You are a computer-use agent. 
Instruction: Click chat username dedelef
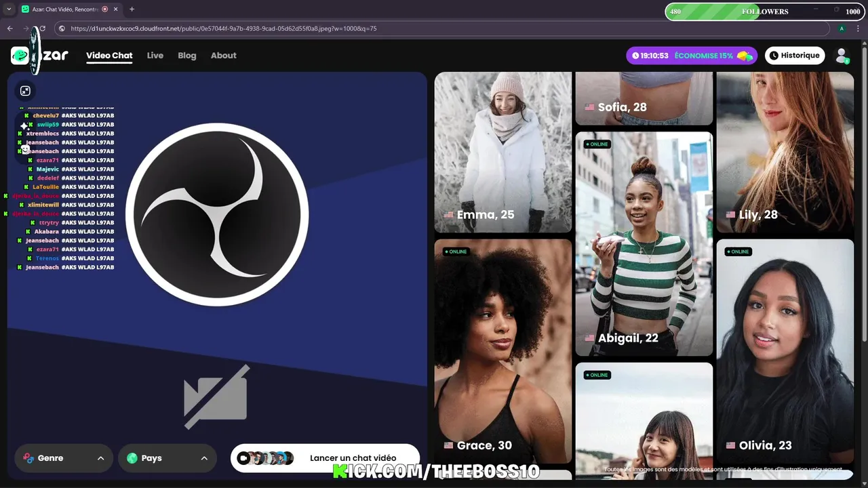(x=48, y=178)
